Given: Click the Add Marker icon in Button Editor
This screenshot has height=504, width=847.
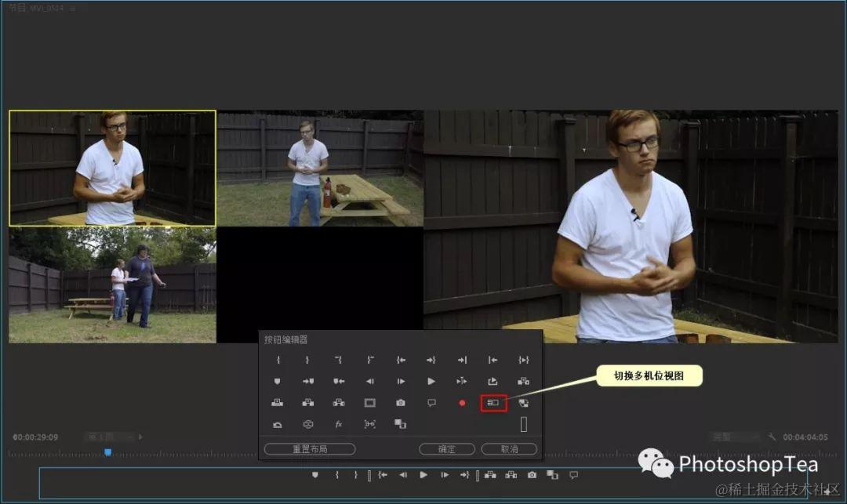Looking at the screenshot, I should coord(277,381).
